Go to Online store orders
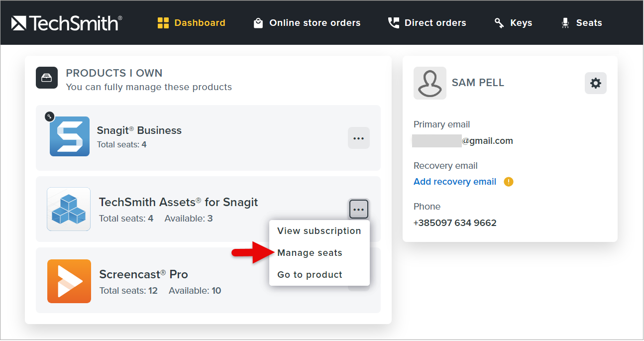644x341 pixels. pyautogui.click(x=307, y=23)
